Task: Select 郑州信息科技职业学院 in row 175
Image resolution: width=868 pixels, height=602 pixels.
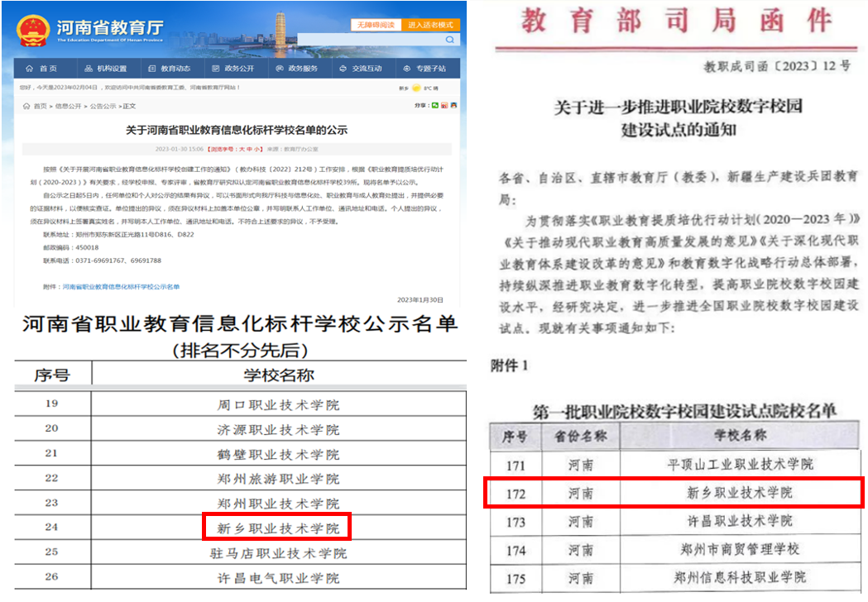Action: [740, 578]
